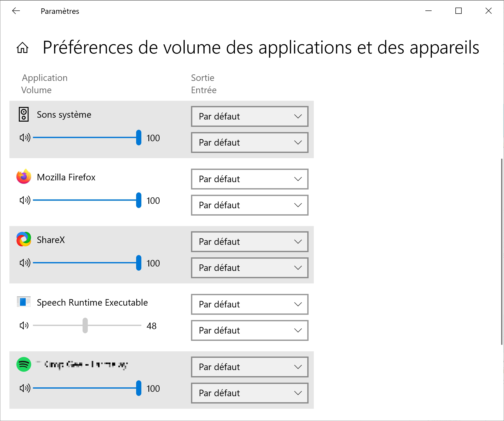The width and height of the screenshot is (504, 421).
Task: Mute Mozilla Firefox volume speaker icon
Action: [x=25, y=200]
